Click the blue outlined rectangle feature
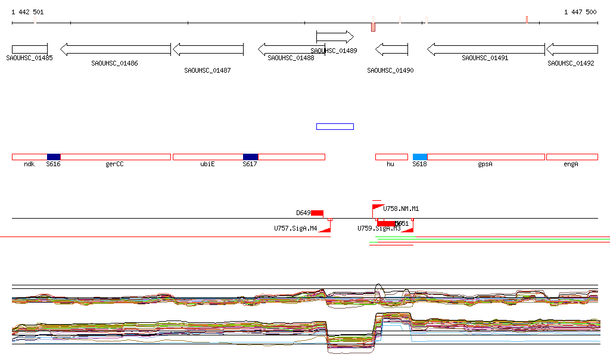The image size is (610, 364). coord(335,126)
